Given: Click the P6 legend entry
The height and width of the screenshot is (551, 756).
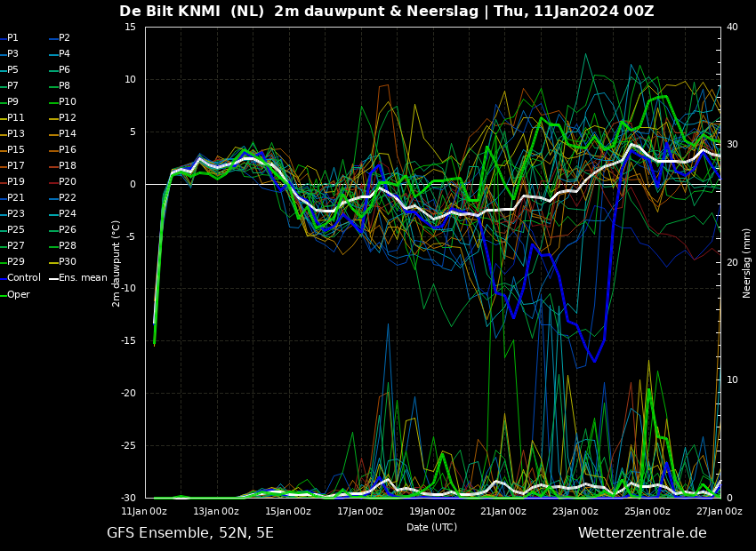Looking at the screenshot, I should tap(60, 70).
